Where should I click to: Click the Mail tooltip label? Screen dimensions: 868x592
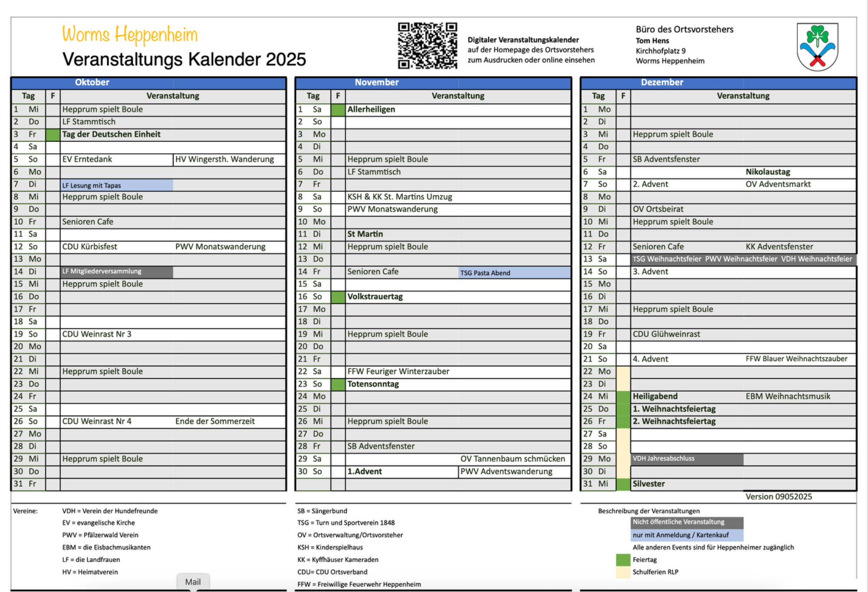click(x=193, y=582)
